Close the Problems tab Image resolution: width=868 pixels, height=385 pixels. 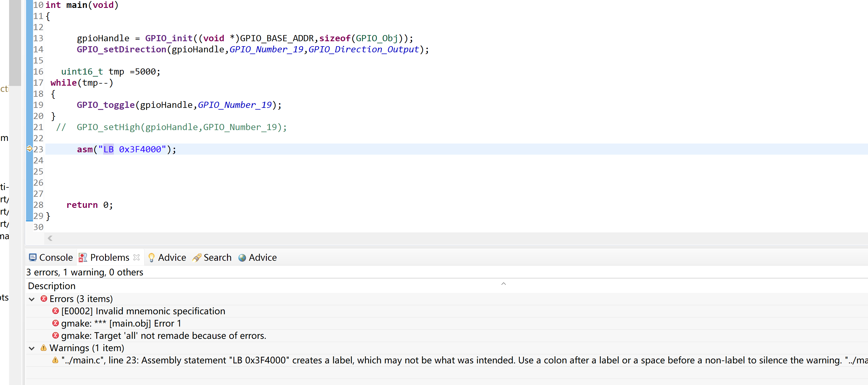click(136, 257)
